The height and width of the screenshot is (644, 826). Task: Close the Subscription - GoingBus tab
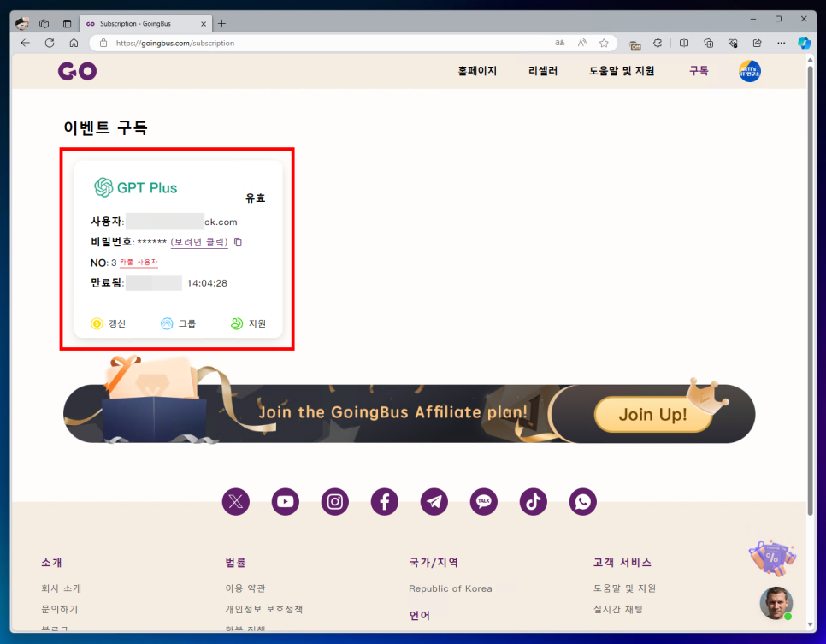(x=204, y=24)
